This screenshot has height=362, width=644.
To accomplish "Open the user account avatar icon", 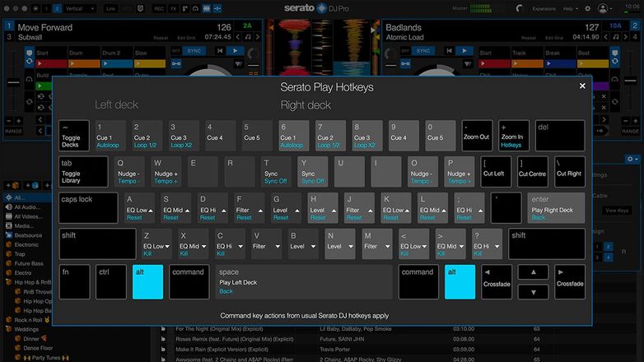I will [603, 8].
